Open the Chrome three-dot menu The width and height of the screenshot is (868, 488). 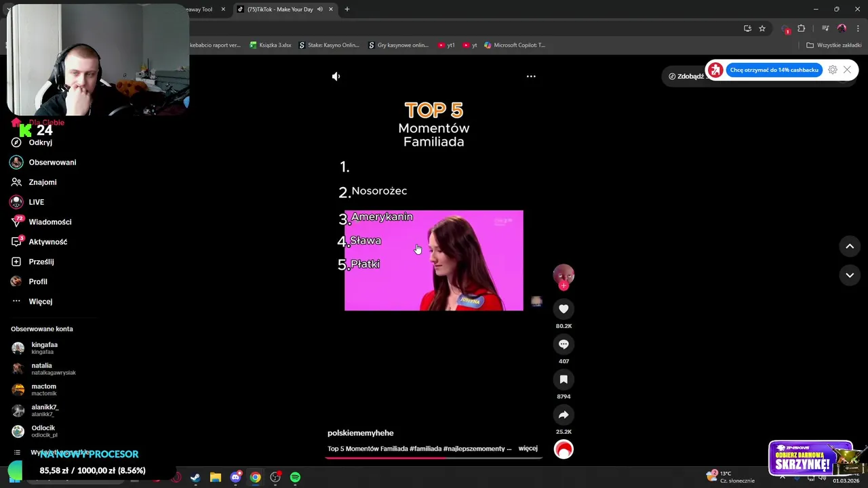pos(858,28)
